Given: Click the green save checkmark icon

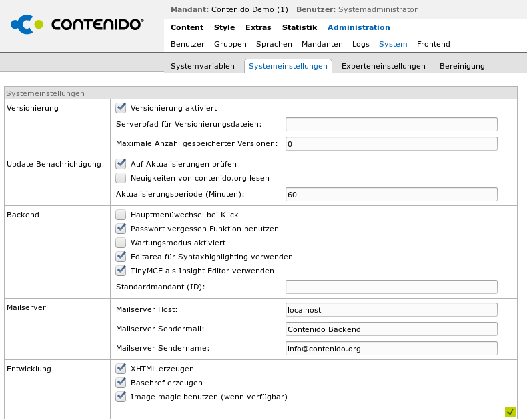Looking at the screenshot, I should 510,412.
